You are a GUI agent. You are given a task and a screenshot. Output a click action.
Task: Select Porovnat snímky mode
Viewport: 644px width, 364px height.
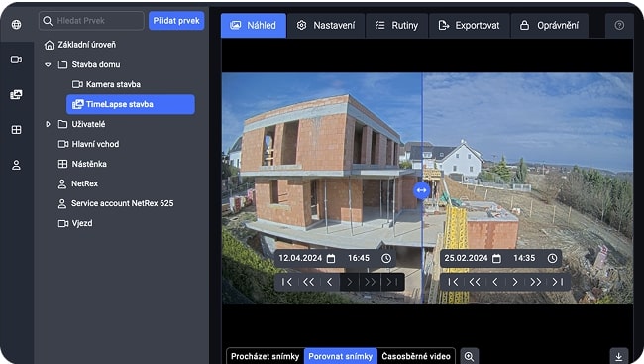[x=341, y=356]
